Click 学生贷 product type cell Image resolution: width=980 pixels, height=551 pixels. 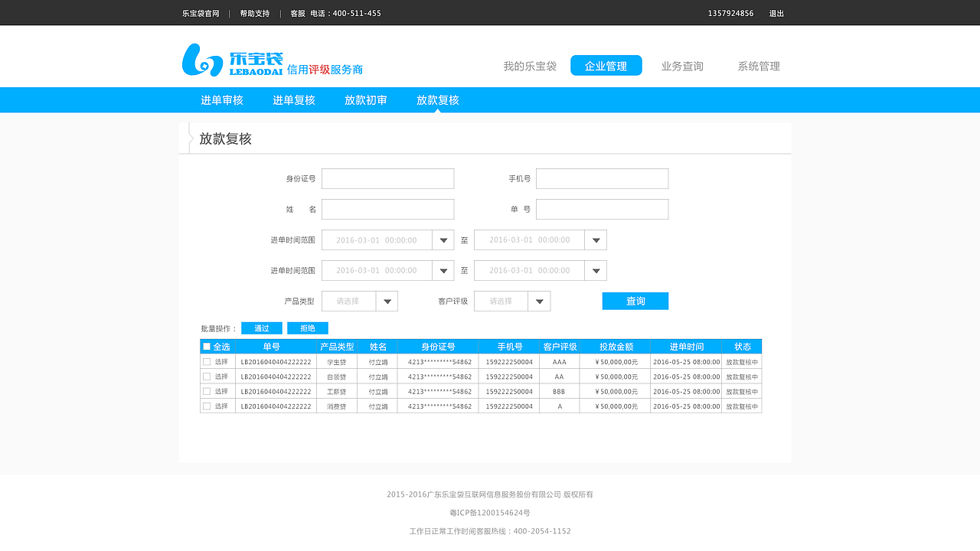click(337, 362)
